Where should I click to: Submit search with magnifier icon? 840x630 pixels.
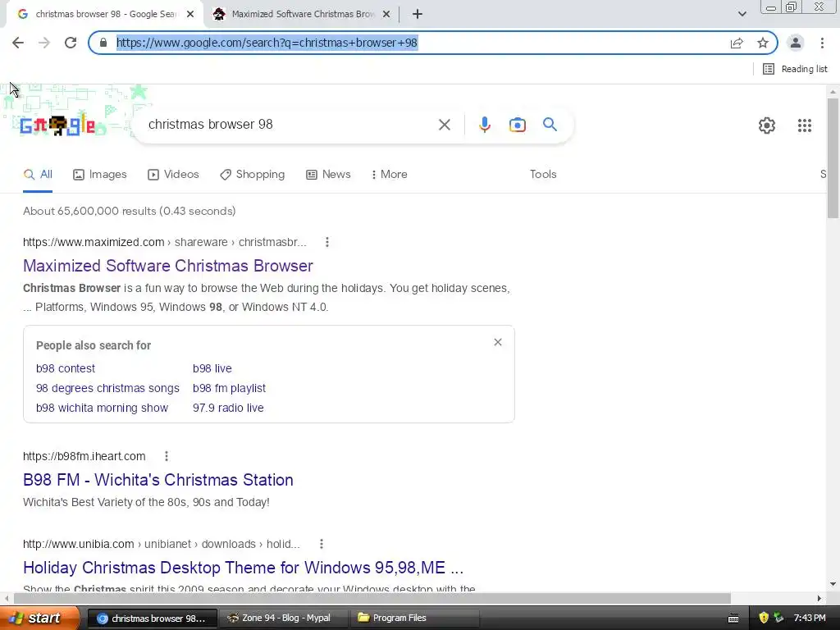point(550,125)
